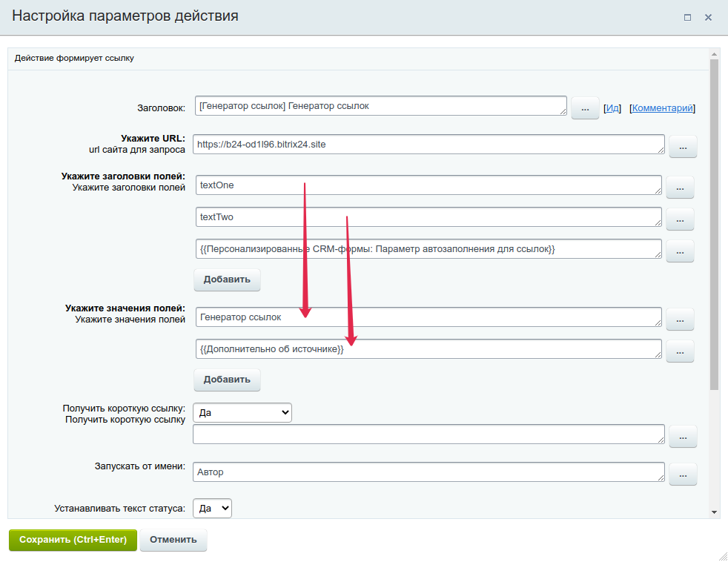Click Добавить under the field values section
728x562 pixels.
(227, 380)
